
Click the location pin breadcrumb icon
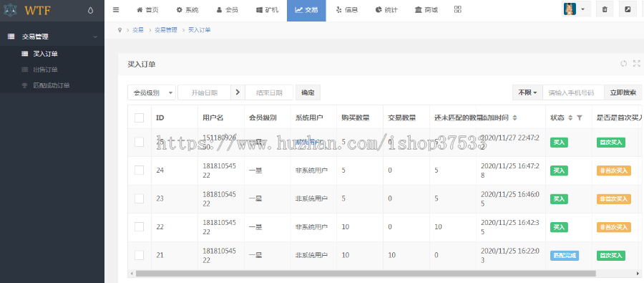120,30
